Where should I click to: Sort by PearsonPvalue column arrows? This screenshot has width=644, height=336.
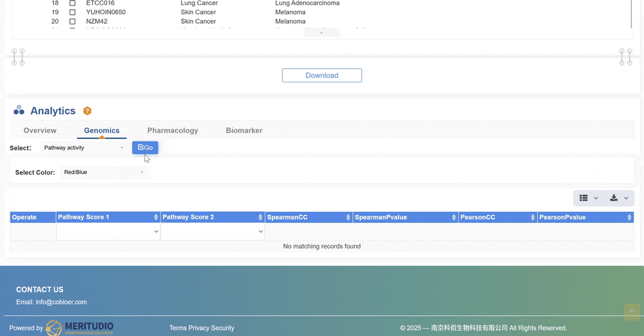point(629,218)
